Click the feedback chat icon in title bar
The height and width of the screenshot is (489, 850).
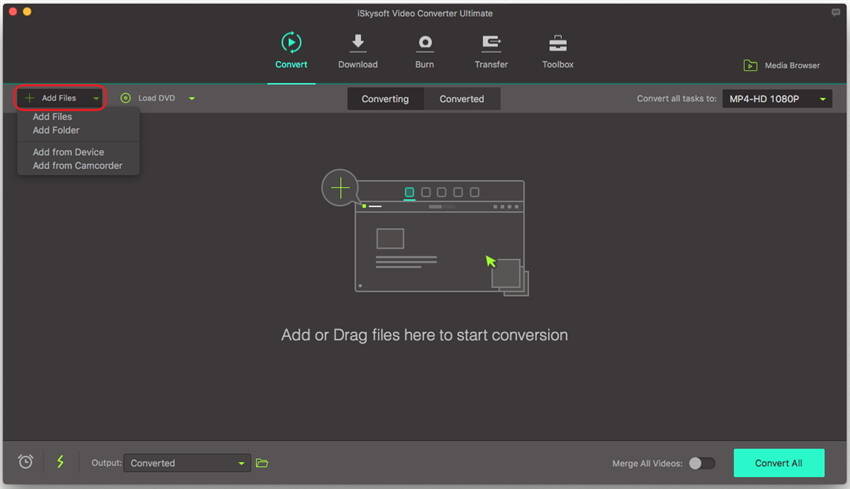tap(836, 13)
